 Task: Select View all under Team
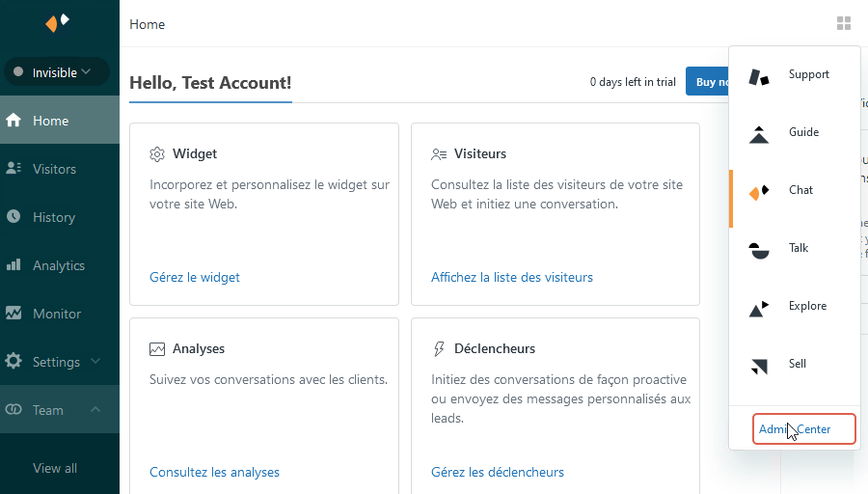point(55,468)
